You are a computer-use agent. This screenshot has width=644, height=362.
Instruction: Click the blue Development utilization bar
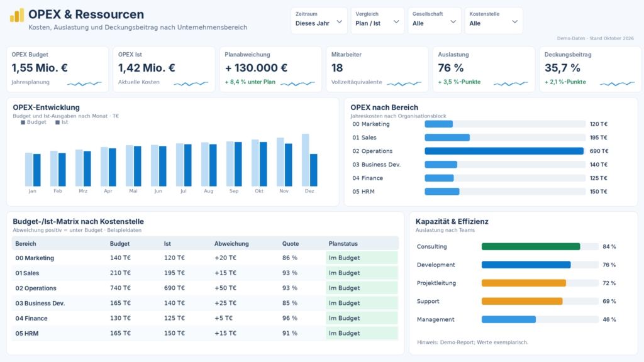click(x=526, y=265)
